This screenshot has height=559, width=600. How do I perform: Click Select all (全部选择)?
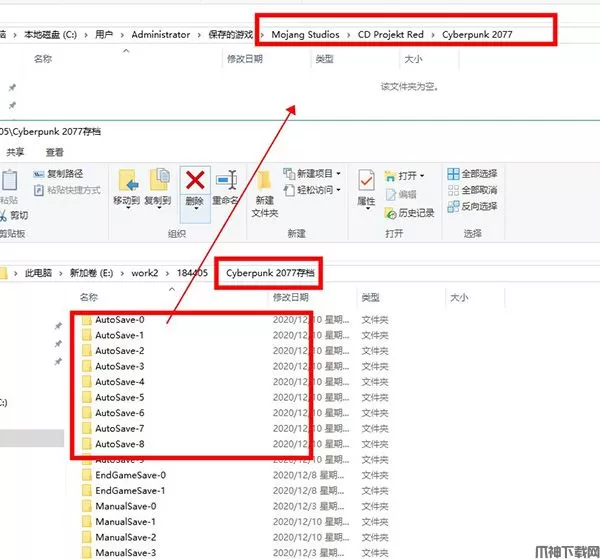point(473,174)
